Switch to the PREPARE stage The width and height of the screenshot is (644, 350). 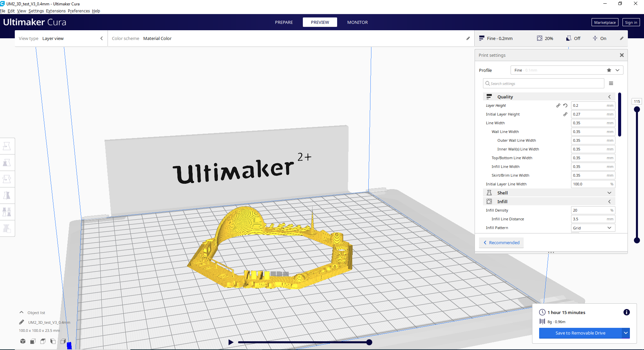click(284, 22)
